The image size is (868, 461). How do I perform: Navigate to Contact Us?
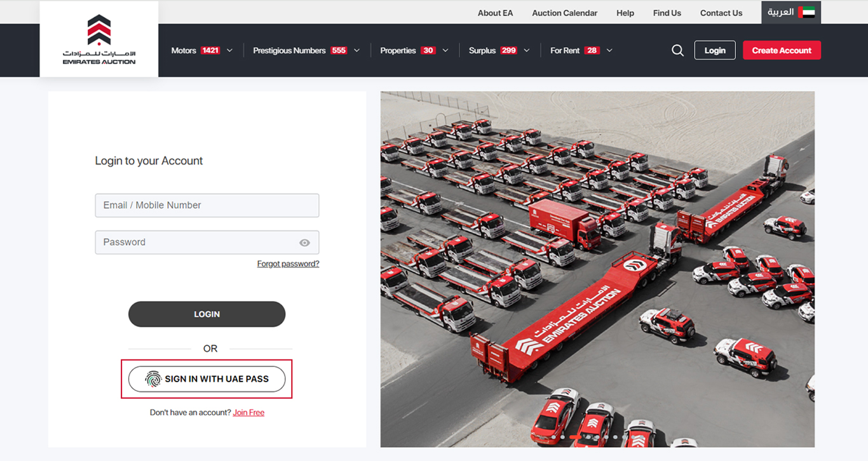[721, 13]
